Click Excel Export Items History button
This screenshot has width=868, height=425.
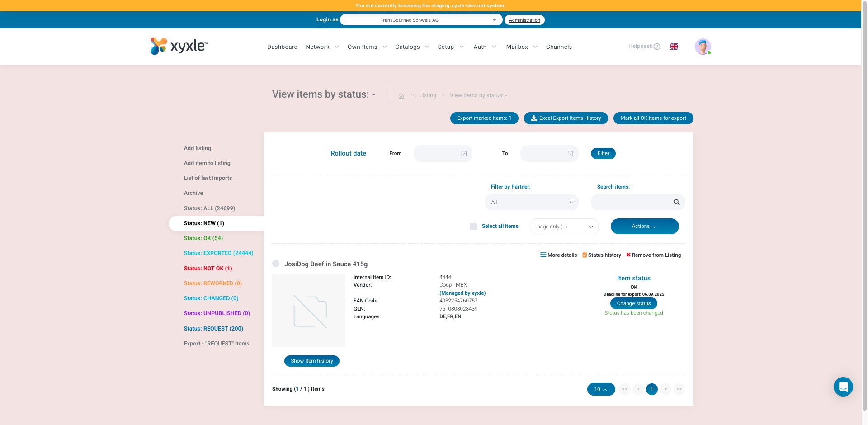click(566, 118)
